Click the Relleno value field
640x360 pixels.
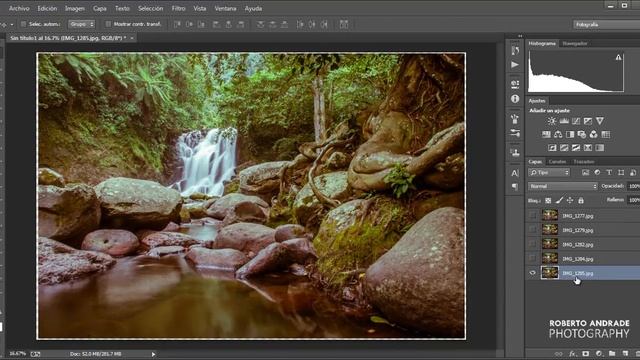(x=634, y=200)
